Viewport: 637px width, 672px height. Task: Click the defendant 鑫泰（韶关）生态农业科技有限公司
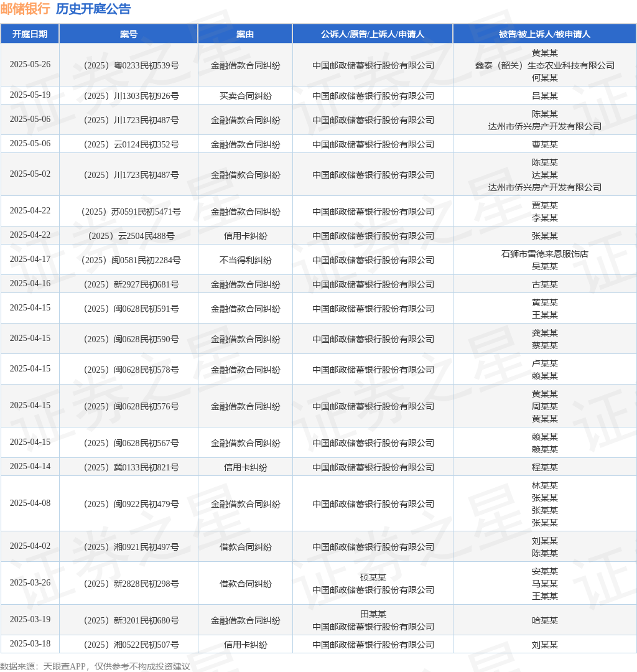coord(545,65)
